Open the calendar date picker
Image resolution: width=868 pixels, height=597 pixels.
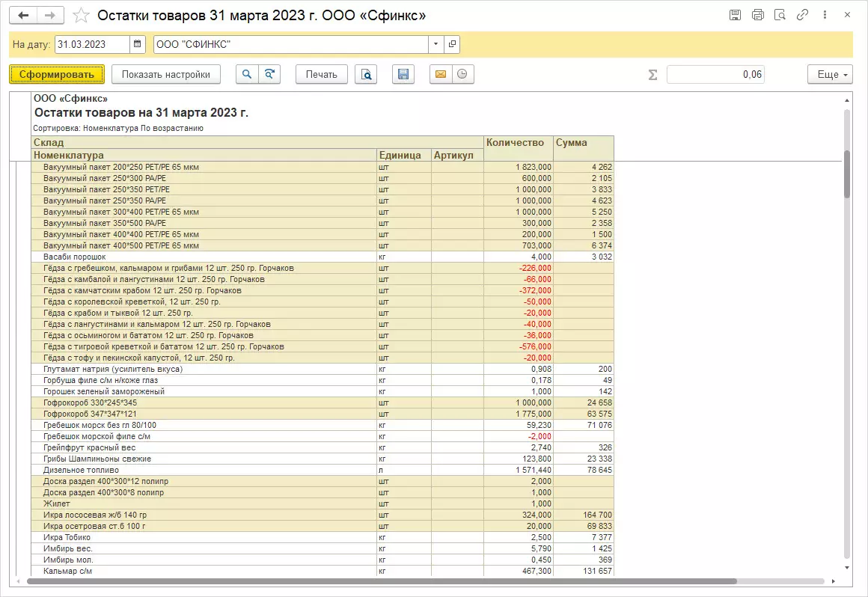point(138,44)
